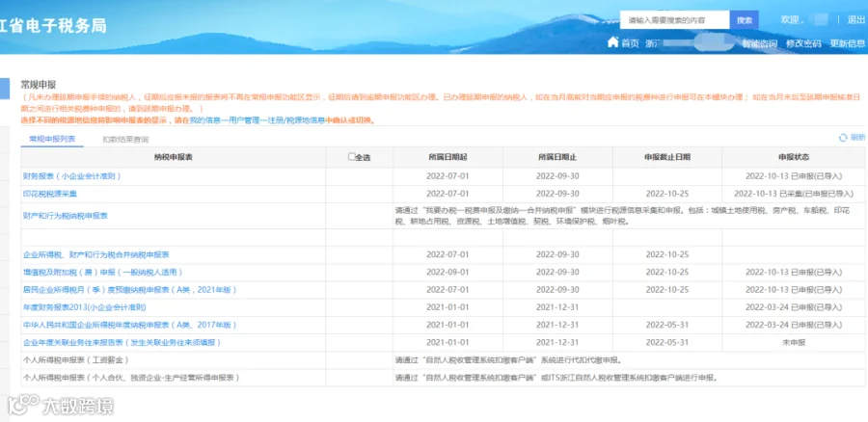
Task: Open 居民企业所得税月（季）度预缴纳税申报表 link
Action: point(130,290)
